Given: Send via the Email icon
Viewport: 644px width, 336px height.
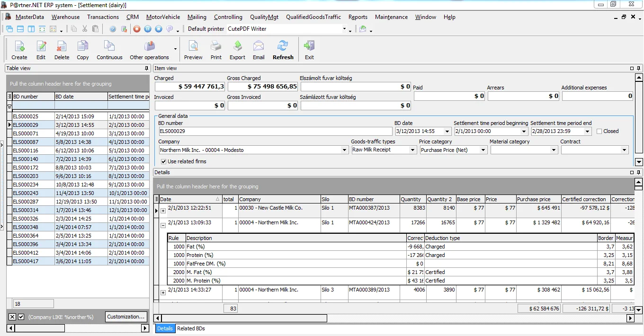Looking at the screenshot, I should (259, 46).
